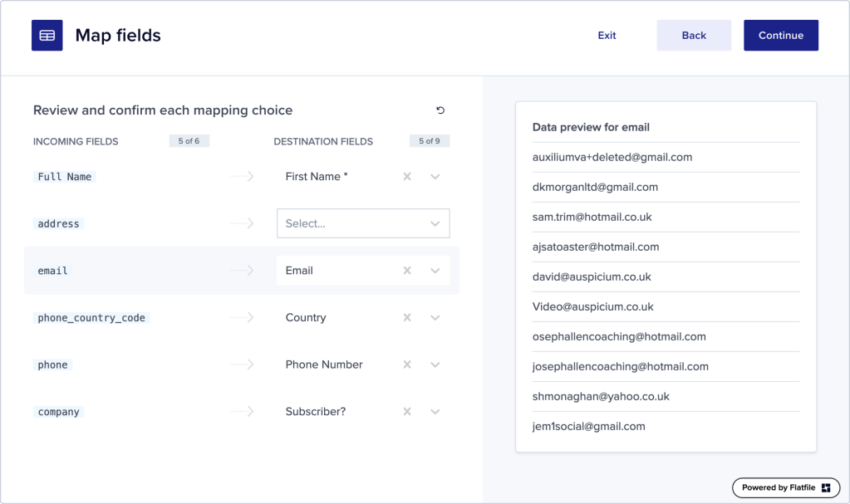Open the address field Select dropdown
Viewport: 850px width, 504px height.
[363, 223]
